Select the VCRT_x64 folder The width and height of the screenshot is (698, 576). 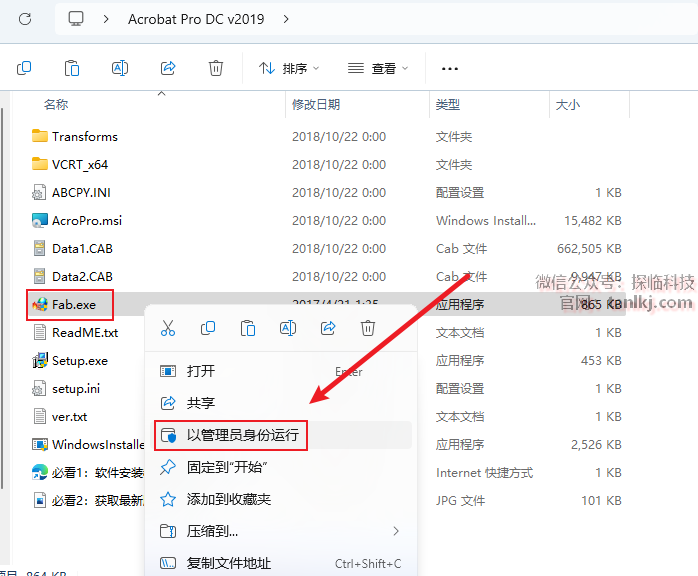pos(70,164)
